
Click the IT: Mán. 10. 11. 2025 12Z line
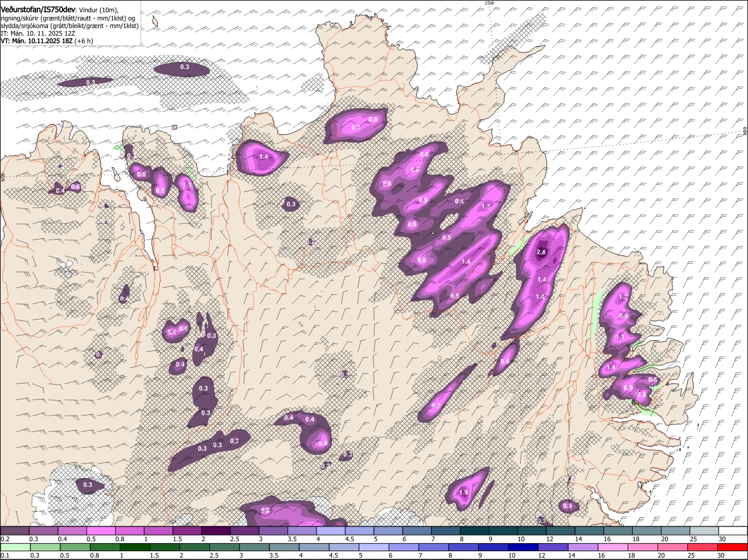[x=37, y=33]
